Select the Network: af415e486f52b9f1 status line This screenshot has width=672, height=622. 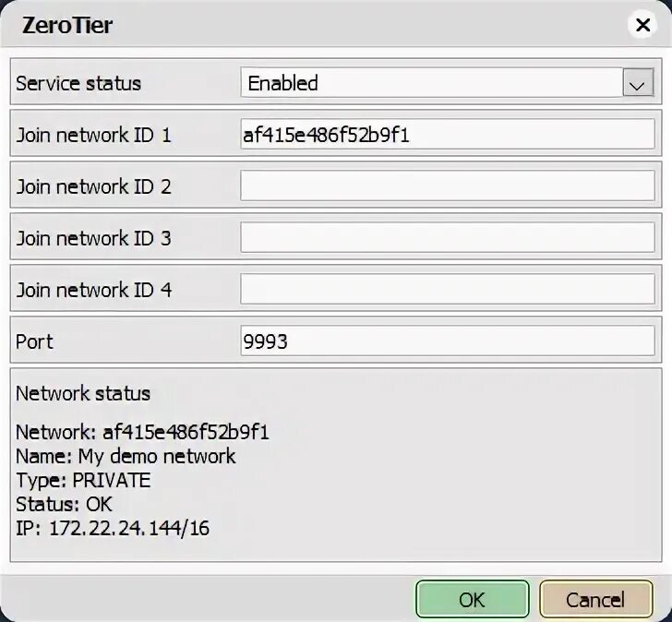142,432
